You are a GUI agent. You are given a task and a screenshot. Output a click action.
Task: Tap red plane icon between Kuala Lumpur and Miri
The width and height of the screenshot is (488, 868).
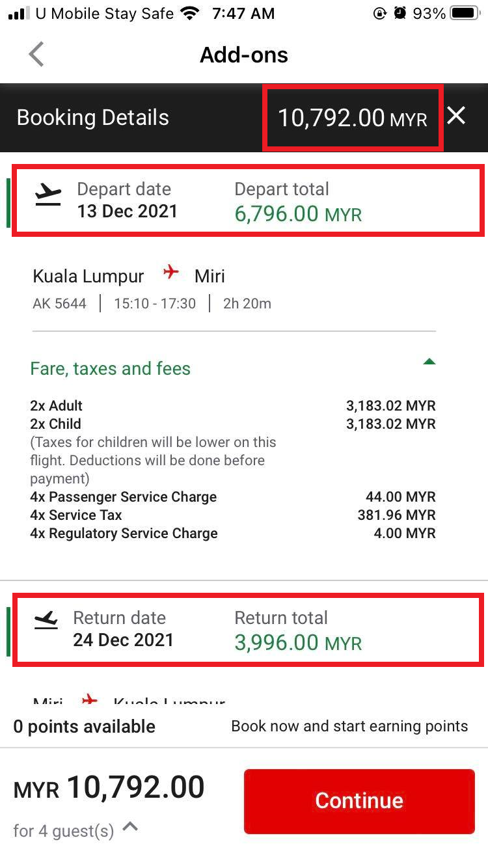[x=170, y=273]
